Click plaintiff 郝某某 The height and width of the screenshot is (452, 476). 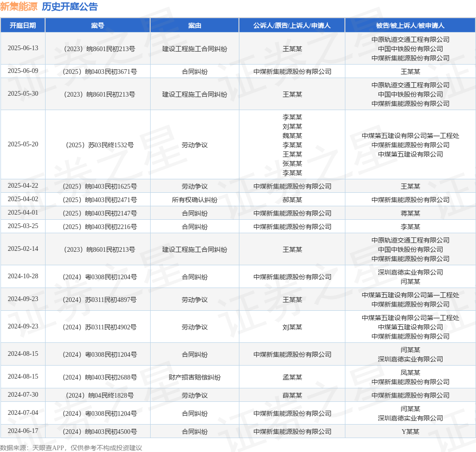[x=292, y=200]
